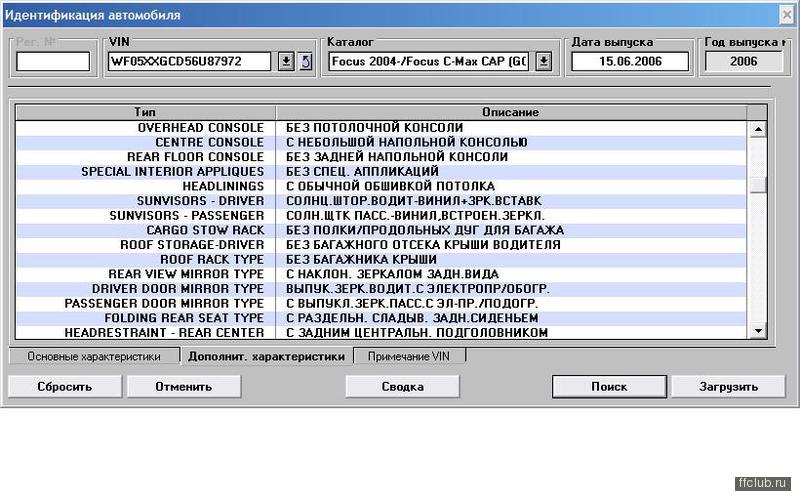Click description ВЫПУК.ЗЕРК.ВОДИТ.С ЭЛЕКТРОПР/ОБОГР.
Viewport: 800px width, 500px height.
click(x=418, y=289)
